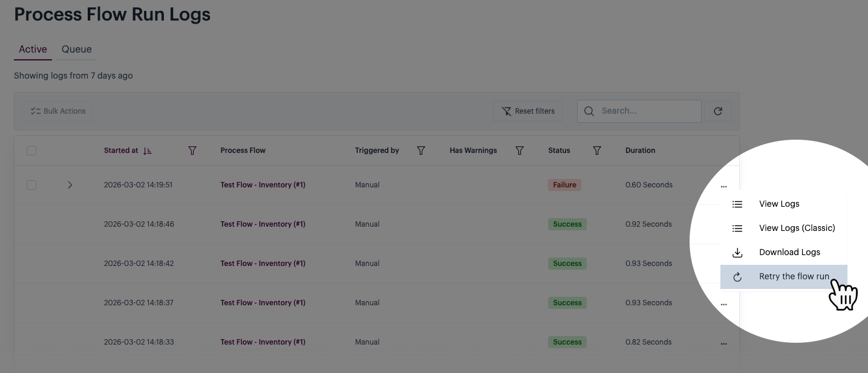Open the actions menu on the Failure row
This screenshot has width=868, height=373.
point(723,187)
